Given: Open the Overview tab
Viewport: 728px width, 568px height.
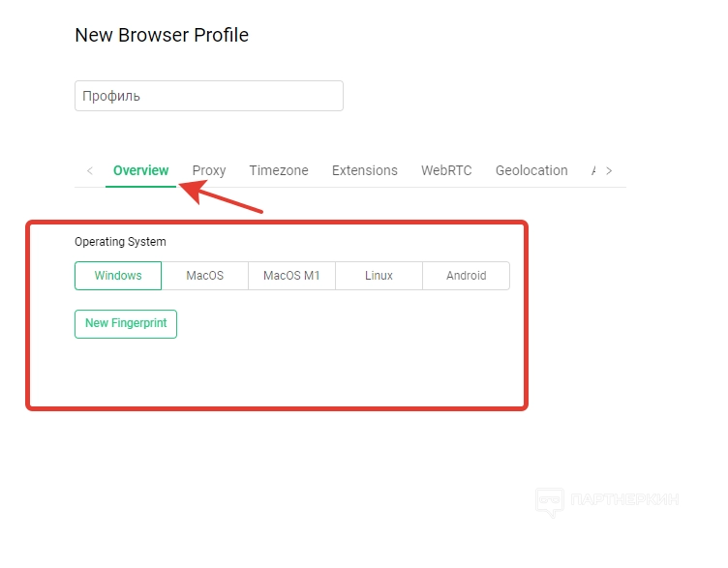Looking at the screenshot, I should [x=140, y=170].
